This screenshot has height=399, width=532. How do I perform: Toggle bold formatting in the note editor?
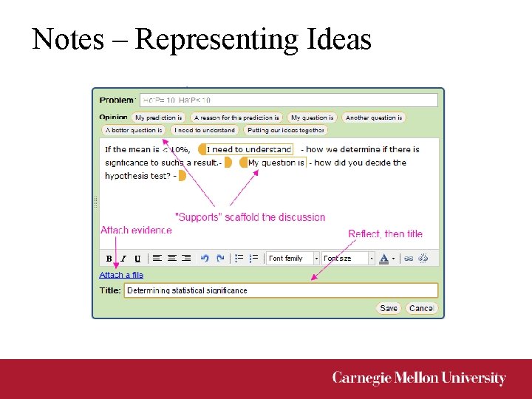pyautogui.click(x=109, y=259)
